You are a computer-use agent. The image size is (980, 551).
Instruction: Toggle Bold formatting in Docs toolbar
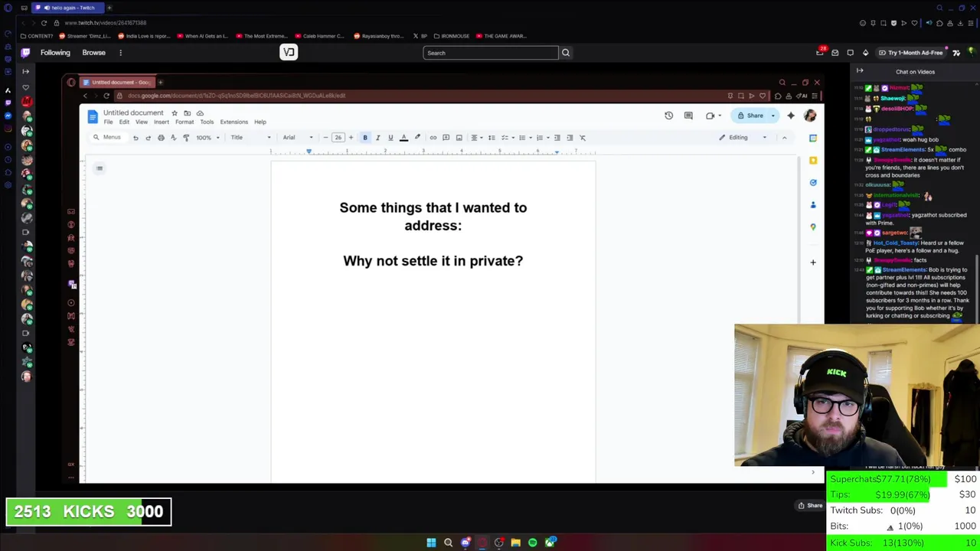365,138
